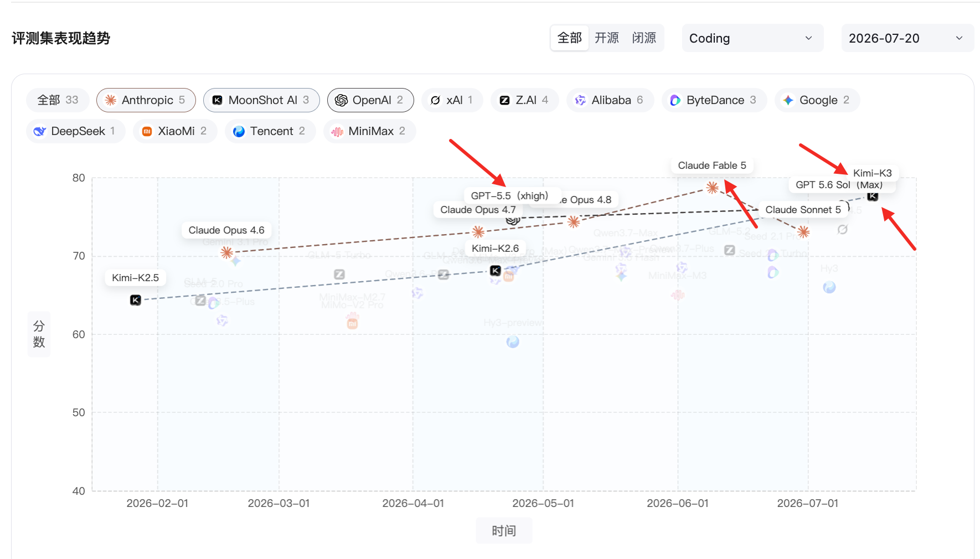Enable the Z.AI vendor filter chip
This screenshot has height=559, width=980.
click(x=524, y=100)
